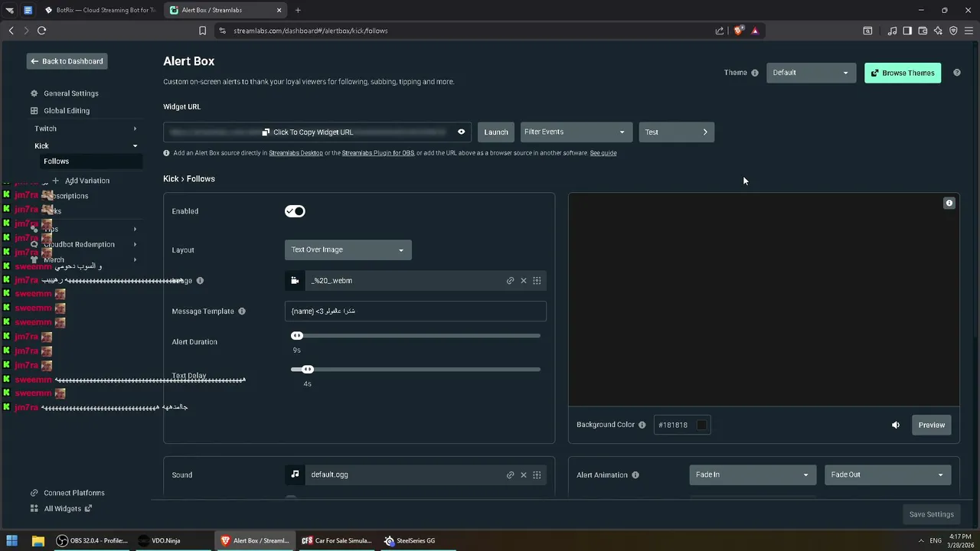This screenshot has height=551, width=980.
Task: Click the Brave shield icon
Action: pyautogui.click(x=738, y=31)
